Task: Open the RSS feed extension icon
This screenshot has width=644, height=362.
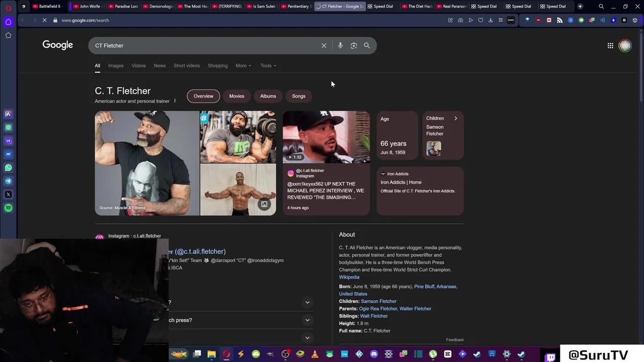Action: [559, 20]
